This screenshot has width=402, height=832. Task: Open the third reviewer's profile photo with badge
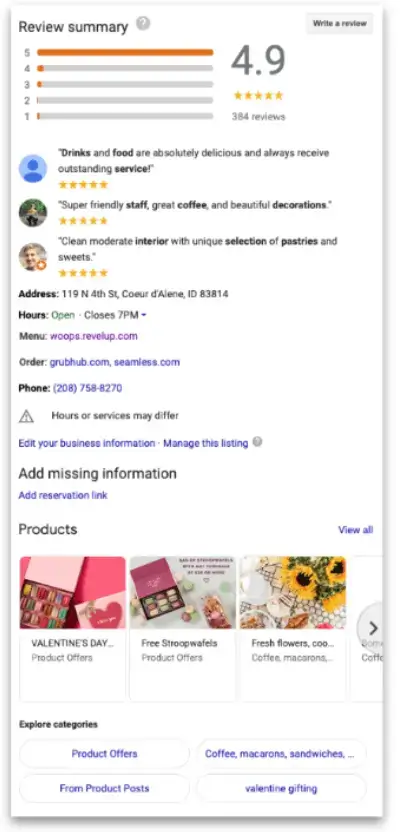pos(33,257)
